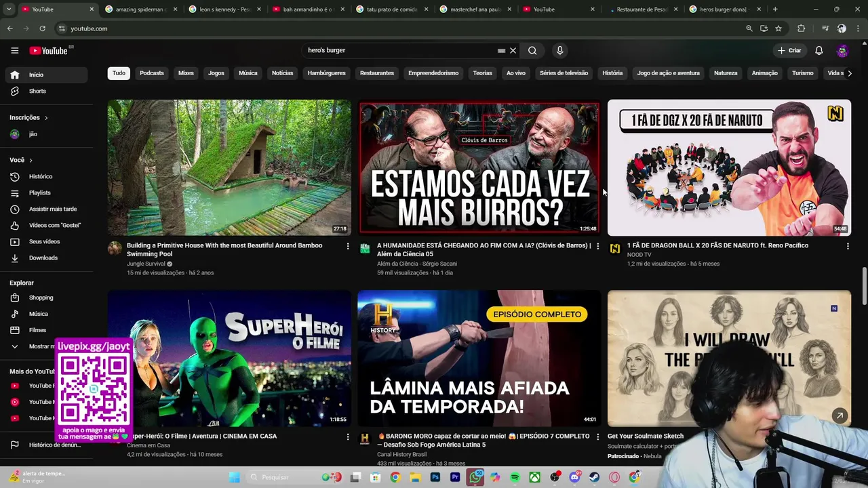The height and width of the screenshot is (488, 868).
Task: Select the Hambúrgueres filter chip
Action: point(326,73)
